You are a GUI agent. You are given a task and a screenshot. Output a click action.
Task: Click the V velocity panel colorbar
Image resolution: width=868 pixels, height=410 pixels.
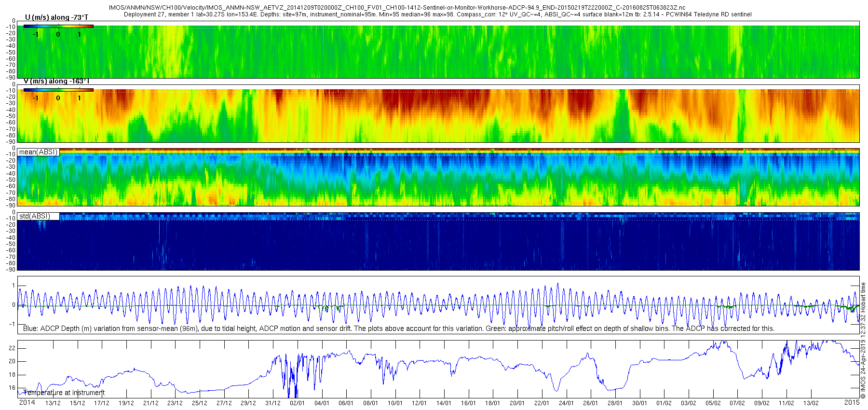pos(58,90)
